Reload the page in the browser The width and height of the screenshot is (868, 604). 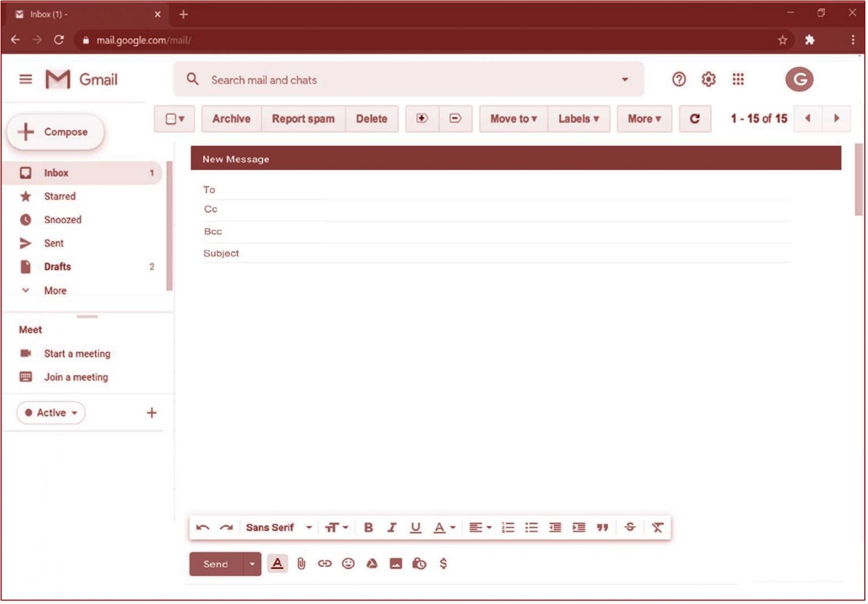click(59, 40)
